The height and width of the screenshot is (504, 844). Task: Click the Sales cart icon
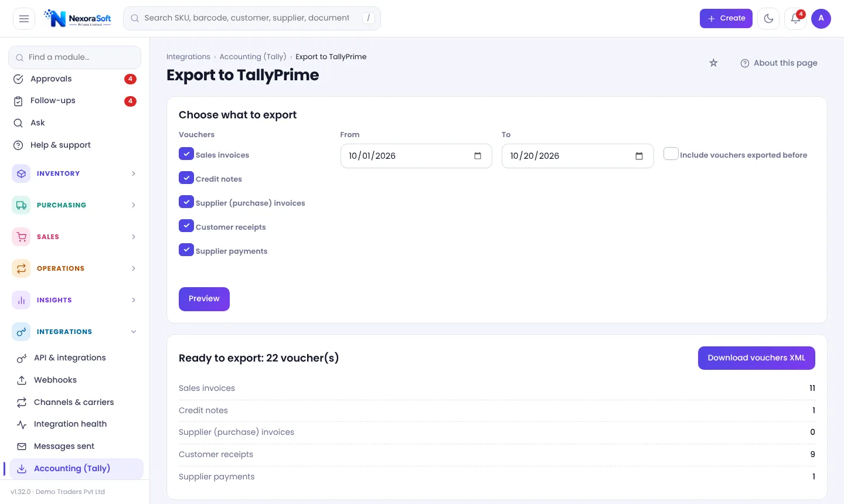[21, 237]
